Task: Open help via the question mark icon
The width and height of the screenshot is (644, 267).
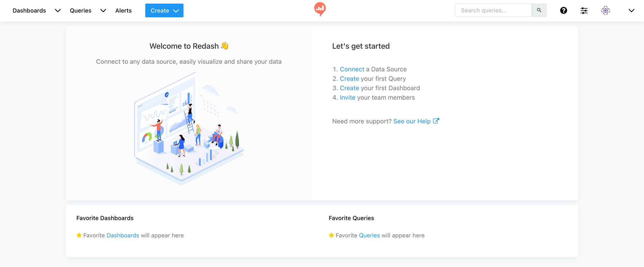Action: 563,10
